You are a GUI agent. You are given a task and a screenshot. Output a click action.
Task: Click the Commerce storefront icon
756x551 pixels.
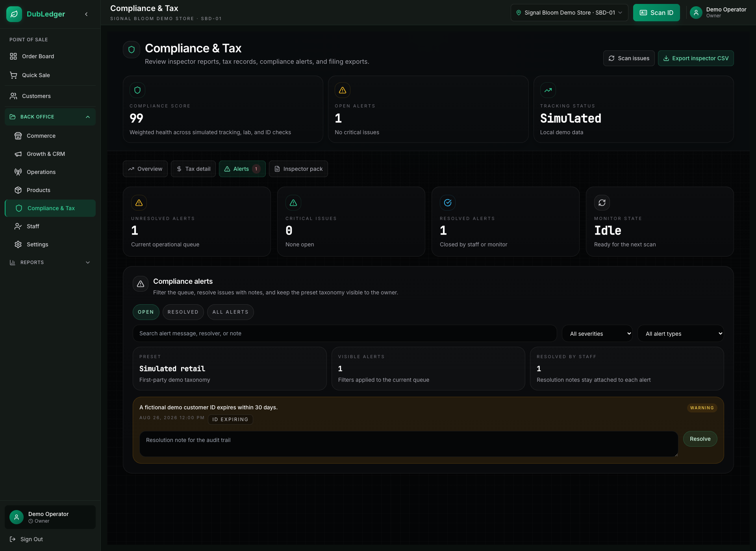click(18, 136)
